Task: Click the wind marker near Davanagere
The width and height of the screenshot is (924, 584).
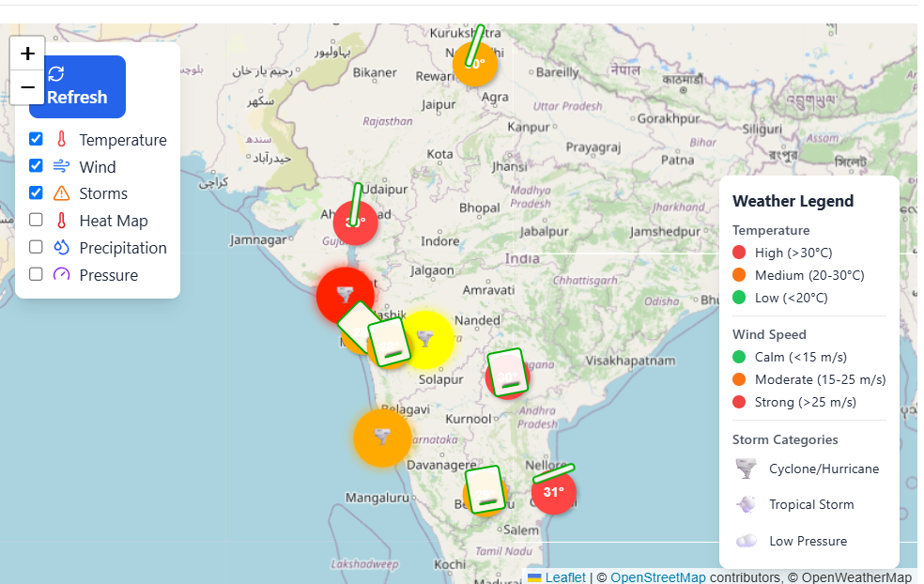Action: [485, 489]
